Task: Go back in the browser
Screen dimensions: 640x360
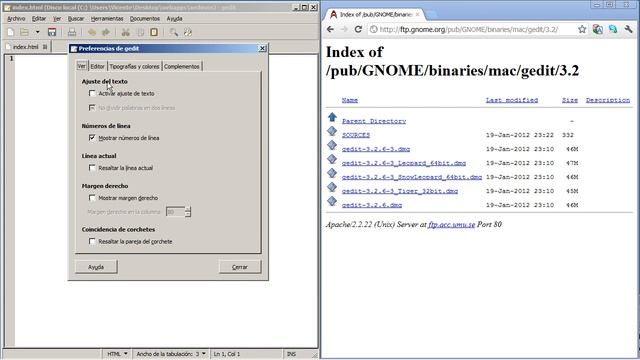Action: point(330,29)
